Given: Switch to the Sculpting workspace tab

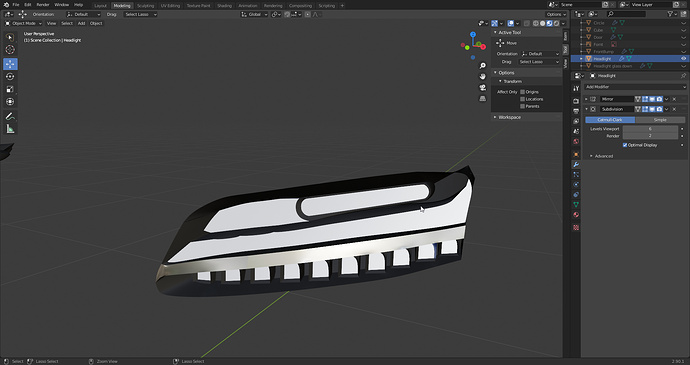Looking at the screenshot, I should pyautogui.click(x=145, y=6).
